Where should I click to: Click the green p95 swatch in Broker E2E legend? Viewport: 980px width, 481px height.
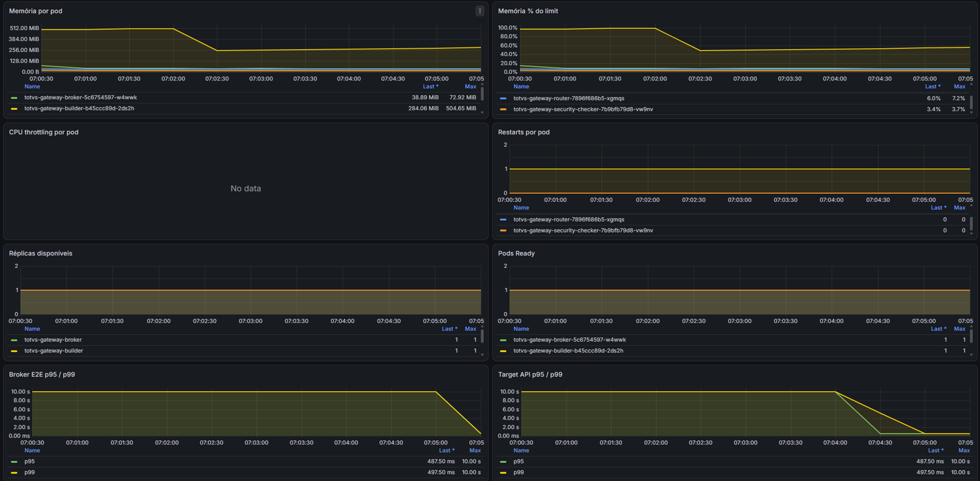14,461
